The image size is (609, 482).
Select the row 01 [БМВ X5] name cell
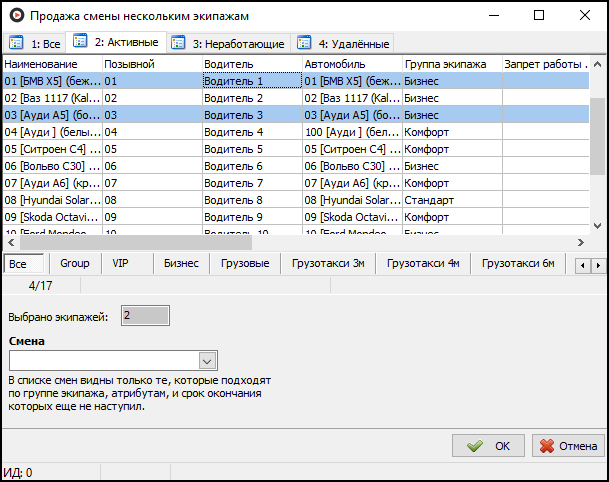53,81
